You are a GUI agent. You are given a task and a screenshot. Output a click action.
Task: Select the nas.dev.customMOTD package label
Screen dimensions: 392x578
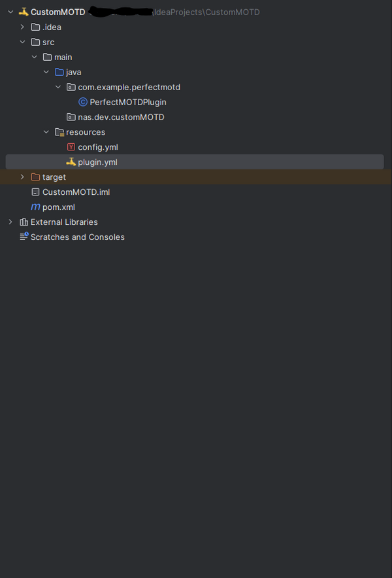pyautogui.click(x=121, y=117)
